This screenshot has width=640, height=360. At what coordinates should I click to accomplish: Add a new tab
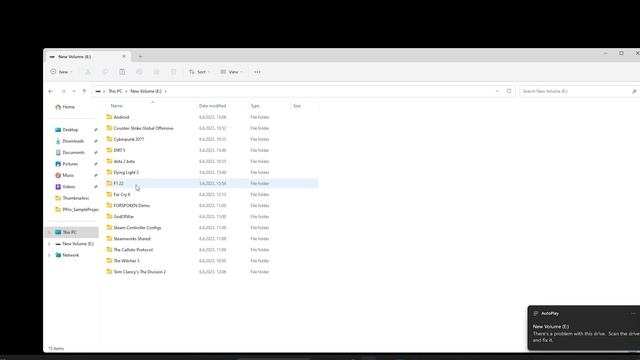click(140, 56)
